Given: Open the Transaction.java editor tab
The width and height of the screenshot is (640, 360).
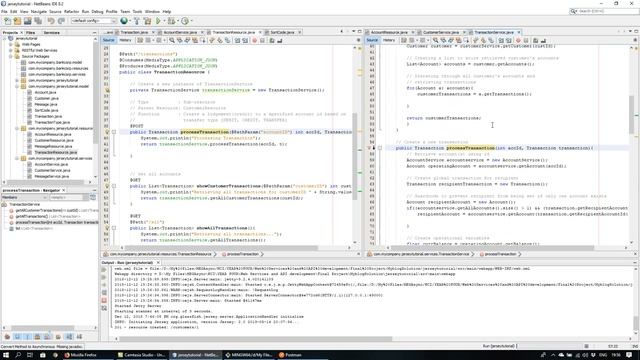Looking at the screenshot, I should 134,32.
